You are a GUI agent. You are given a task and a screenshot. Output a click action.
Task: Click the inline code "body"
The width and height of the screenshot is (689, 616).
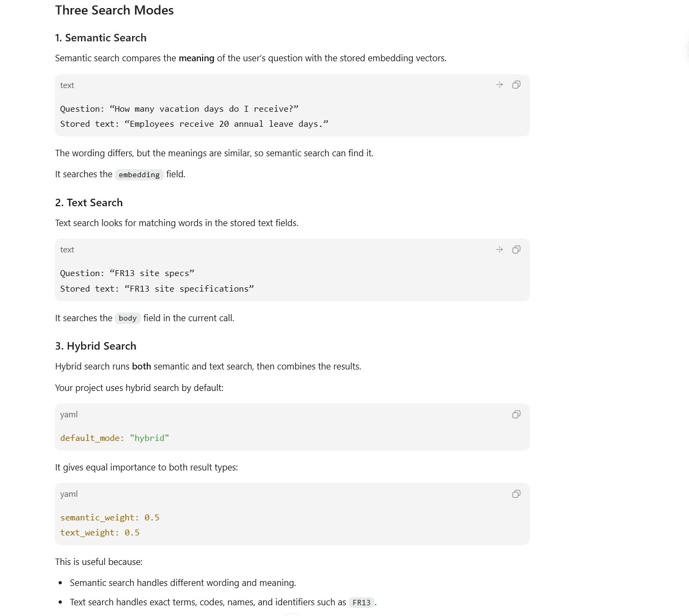click(x=128, y=318)
